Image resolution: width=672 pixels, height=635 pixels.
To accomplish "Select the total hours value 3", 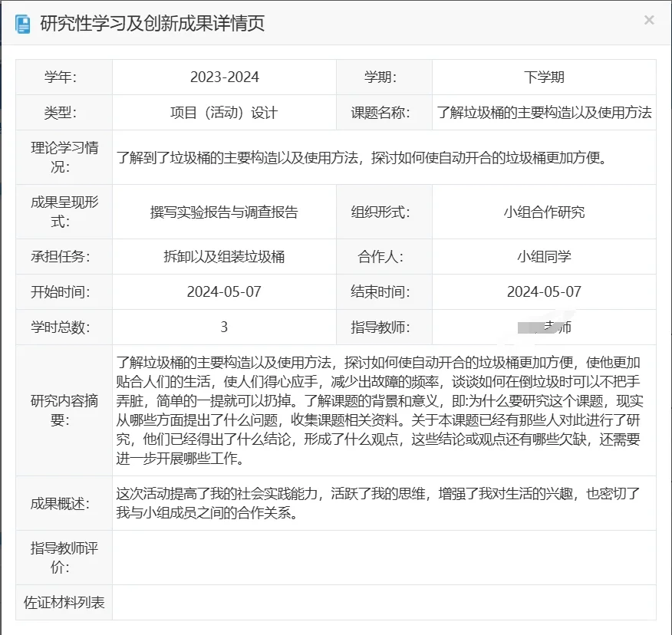I will pos(224,327).
